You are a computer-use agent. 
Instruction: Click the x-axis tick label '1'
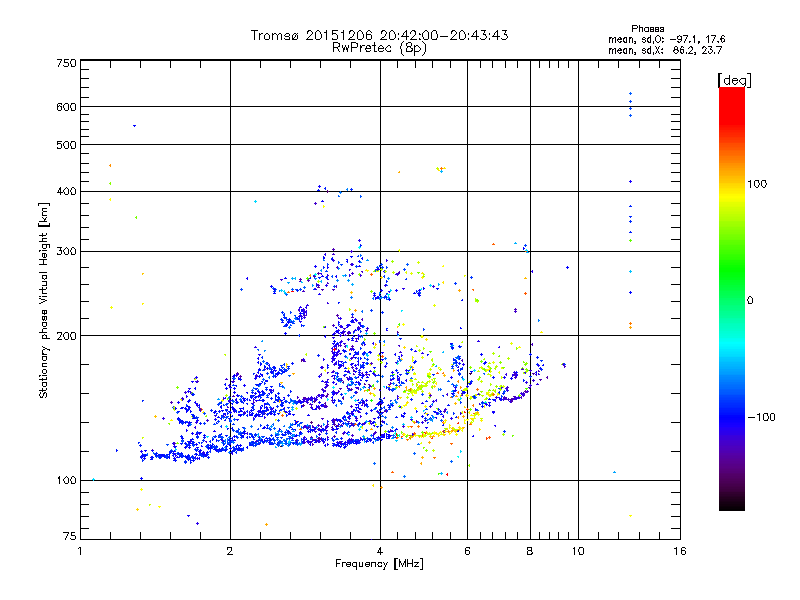tap(80, 551)
